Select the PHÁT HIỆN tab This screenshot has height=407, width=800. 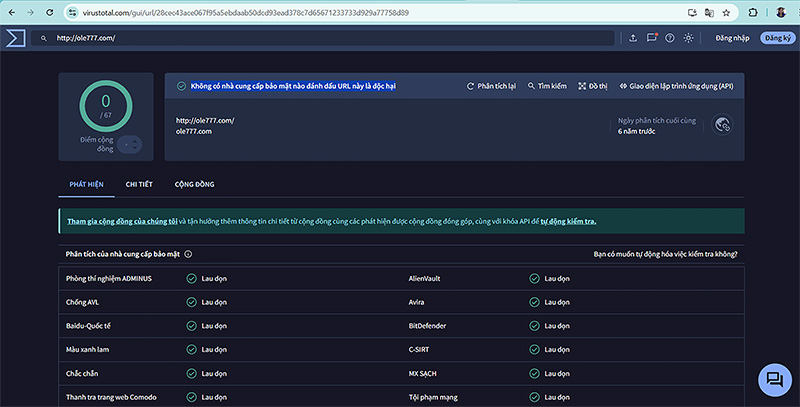(x=86, y=184)
